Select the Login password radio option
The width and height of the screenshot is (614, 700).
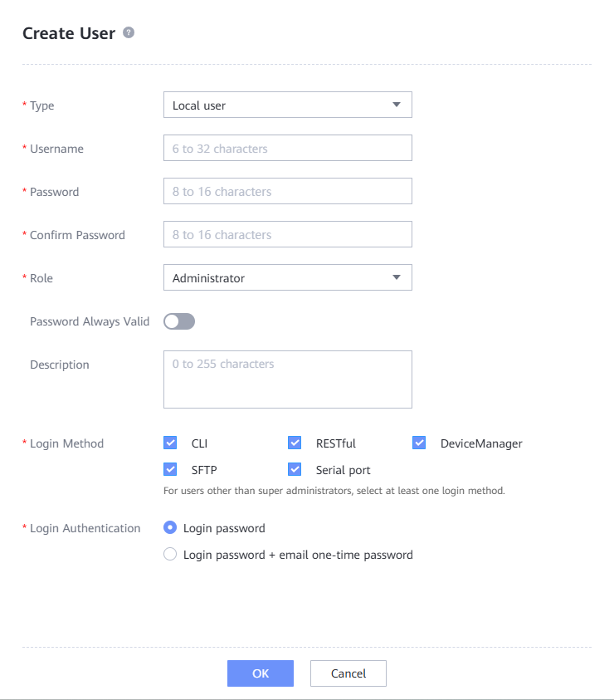pos(170,528)
